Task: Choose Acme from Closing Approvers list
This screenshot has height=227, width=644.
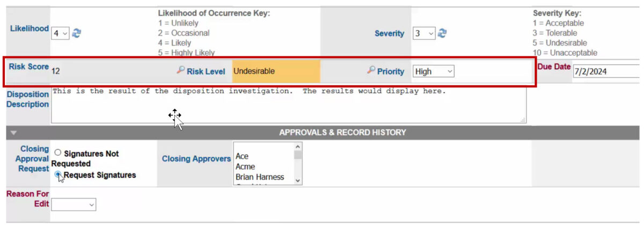Action: [x=245, y=166]
